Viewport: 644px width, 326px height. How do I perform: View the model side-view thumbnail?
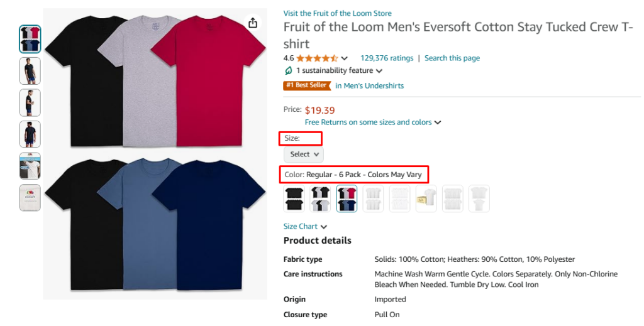coord(30,102)
